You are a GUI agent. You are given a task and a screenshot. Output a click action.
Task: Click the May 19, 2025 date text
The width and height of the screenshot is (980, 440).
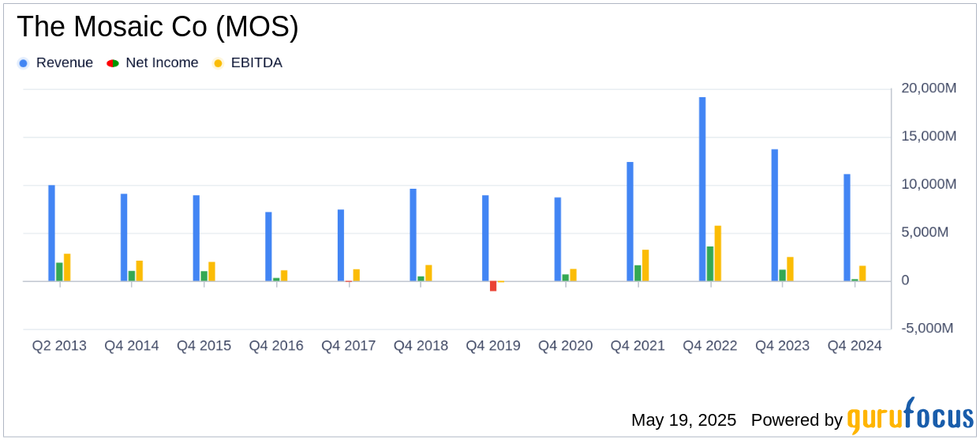tap(683, 420)
